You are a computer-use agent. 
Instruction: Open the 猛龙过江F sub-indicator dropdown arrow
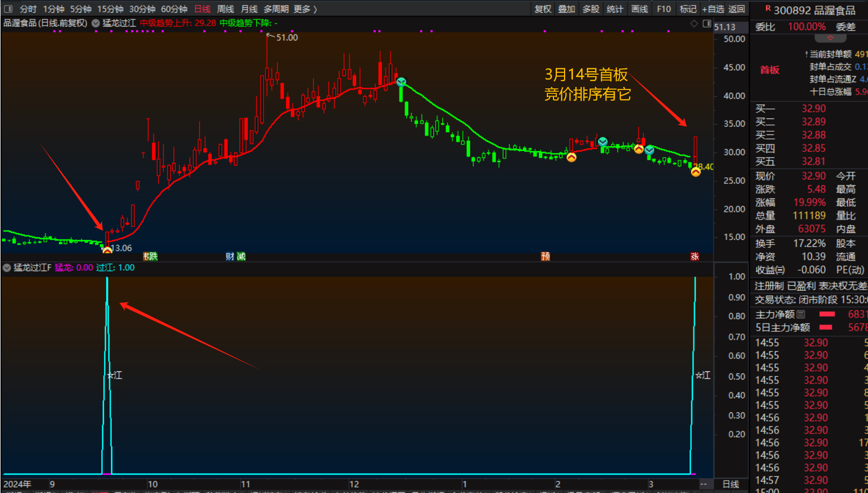pyautogui.click(x=7, y=268)
